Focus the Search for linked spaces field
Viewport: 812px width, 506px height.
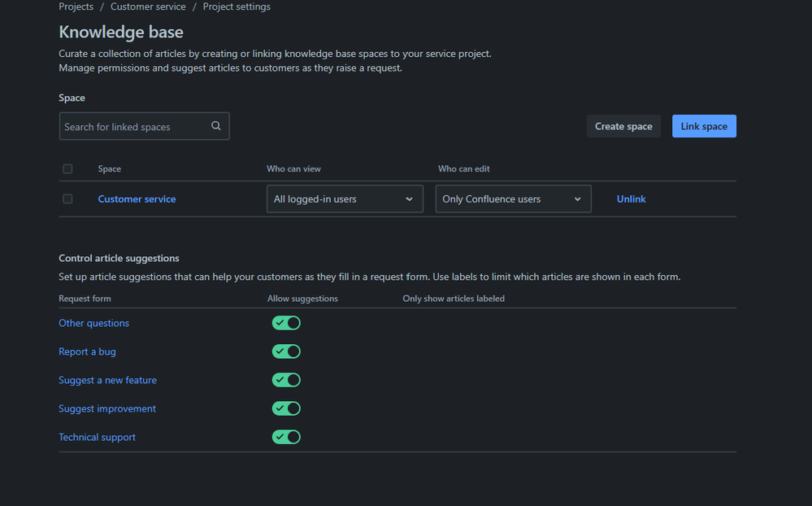point(144,126)
